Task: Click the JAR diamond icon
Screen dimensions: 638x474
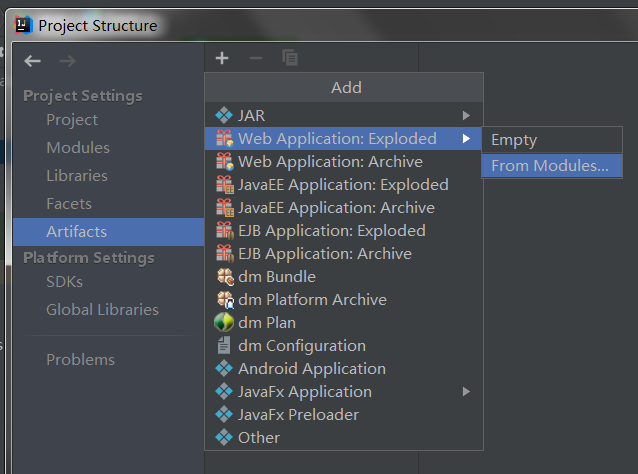Action: pyautogui.click(x=224, y=116)
